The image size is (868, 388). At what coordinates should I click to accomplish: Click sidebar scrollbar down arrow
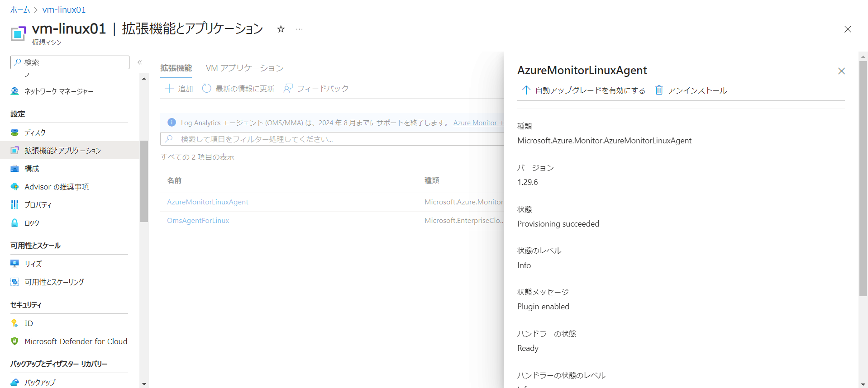[x=144, y=384]
